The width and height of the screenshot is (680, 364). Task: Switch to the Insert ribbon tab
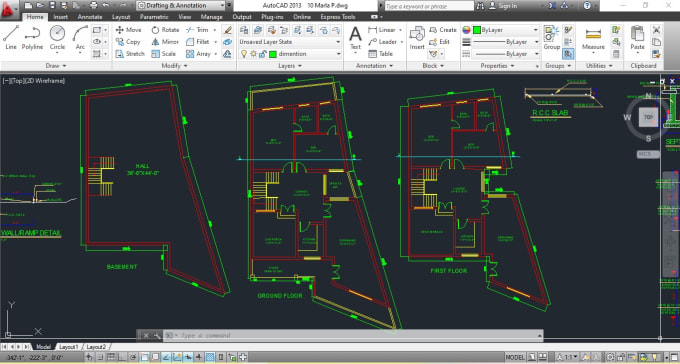(x=61, y=17)
